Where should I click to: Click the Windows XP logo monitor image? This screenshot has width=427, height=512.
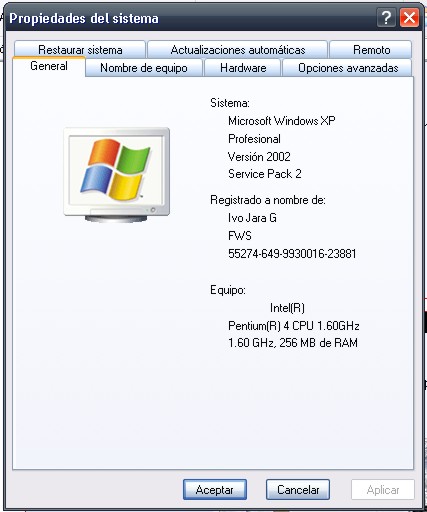pos(116,175)
